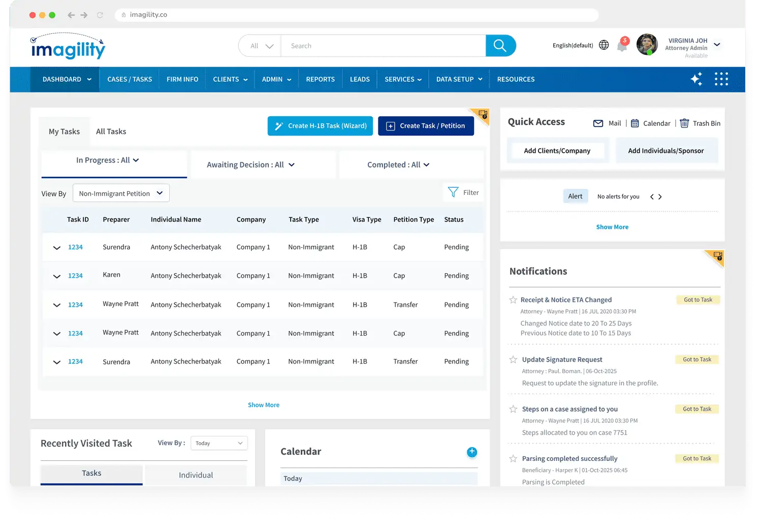Expand the first task row by Surendra
This screenshot has height=532, width=762.
pyautogui.click(x=57, y=248)
